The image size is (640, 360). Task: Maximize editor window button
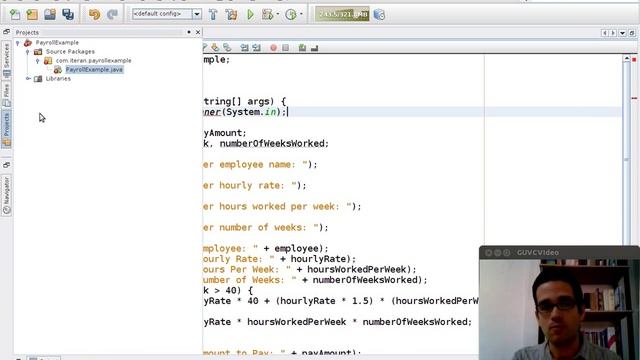point(631,33)
